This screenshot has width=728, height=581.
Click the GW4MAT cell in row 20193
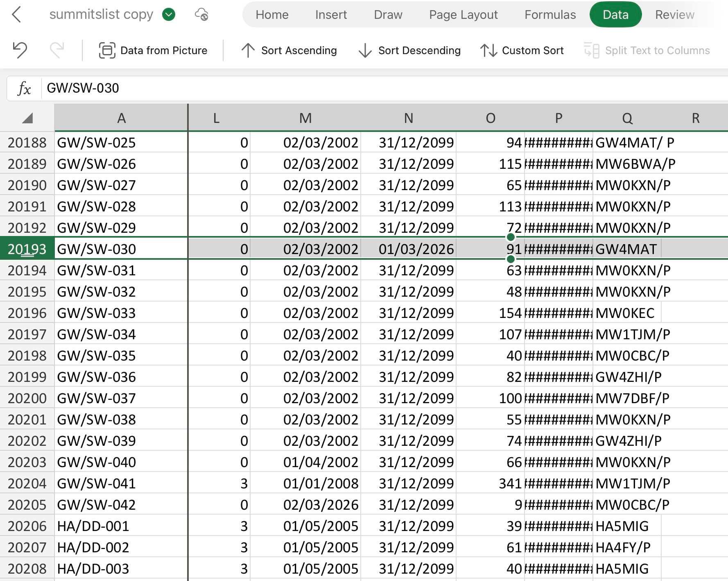coord(627,249)
